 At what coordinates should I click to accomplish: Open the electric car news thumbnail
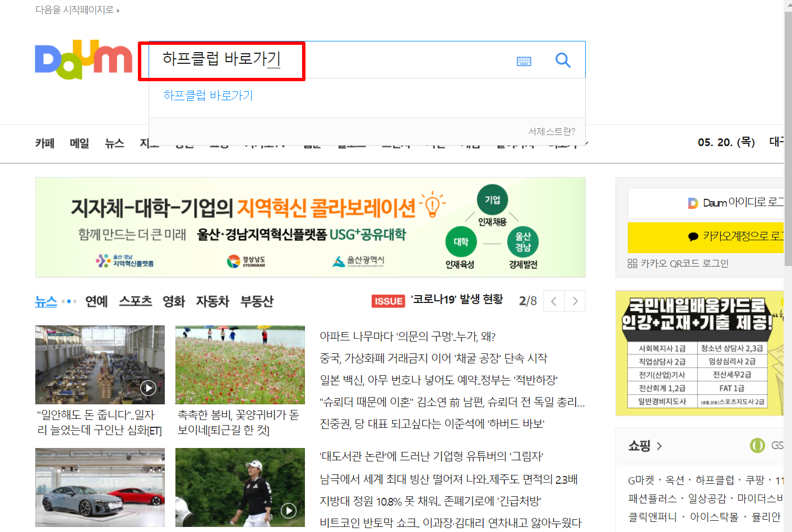click(100, 487)
